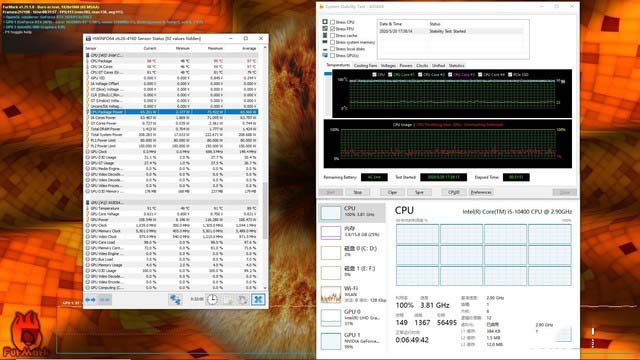Click the Elapsed Time display field
The height and width of the screenshot is (360, 640).
pyautogui.click(x=516, y=177)
